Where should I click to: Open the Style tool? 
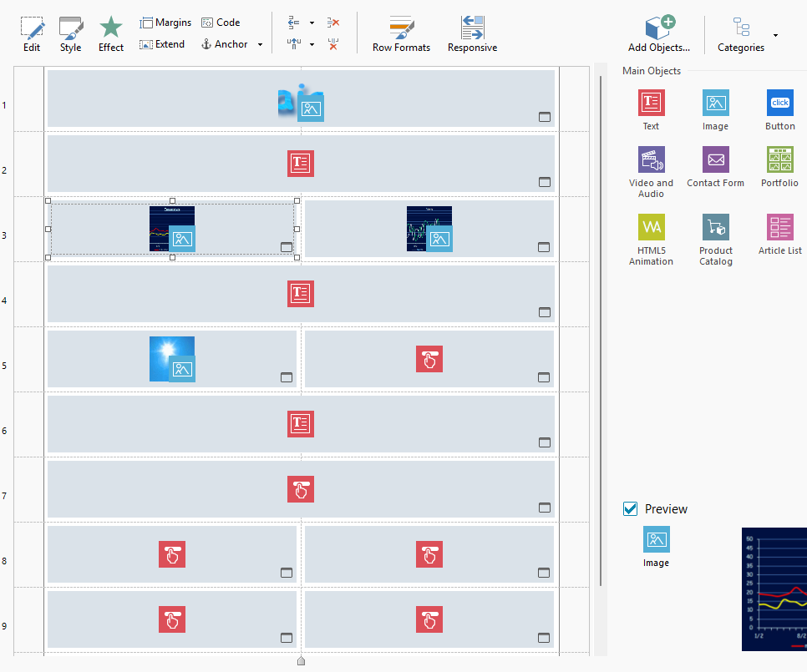71,34
